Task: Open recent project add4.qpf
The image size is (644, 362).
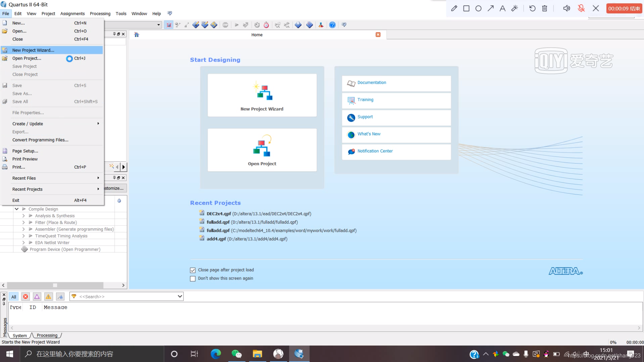Action: pyautogui.click(x=247, y=239)
